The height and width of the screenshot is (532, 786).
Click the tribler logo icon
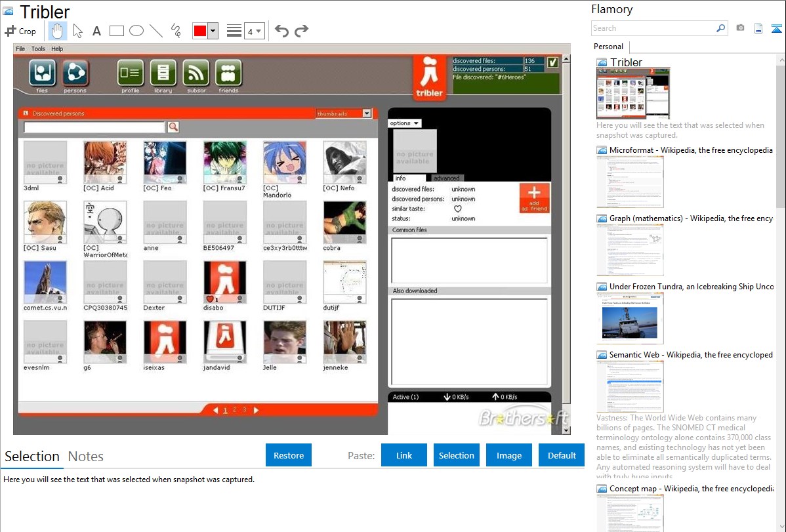pyautogui.click(x=430, y=77)
